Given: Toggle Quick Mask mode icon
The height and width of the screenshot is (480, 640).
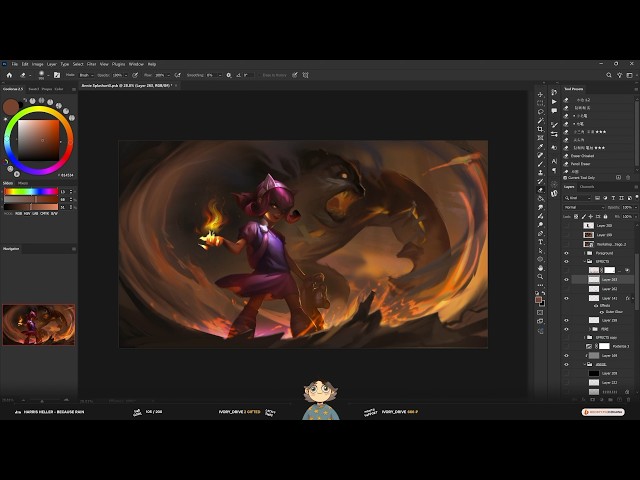Looking at the screenshot, I should (540, 313).
